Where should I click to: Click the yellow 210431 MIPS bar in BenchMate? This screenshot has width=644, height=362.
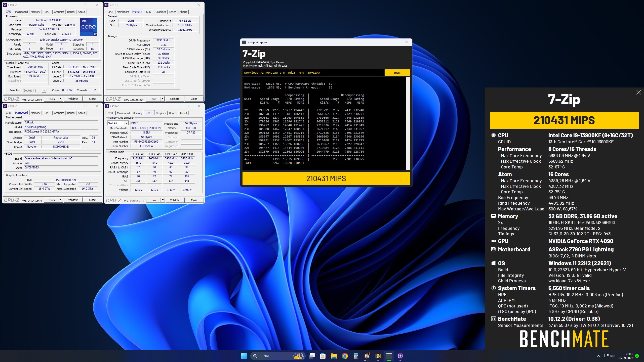564,120
